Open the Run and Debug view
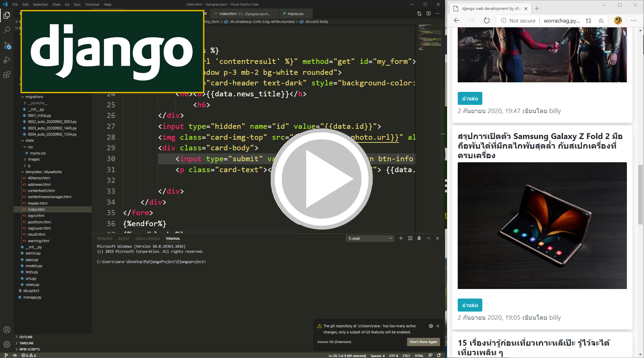The height and width of the screenshot is (358, 644). [7, 60]
